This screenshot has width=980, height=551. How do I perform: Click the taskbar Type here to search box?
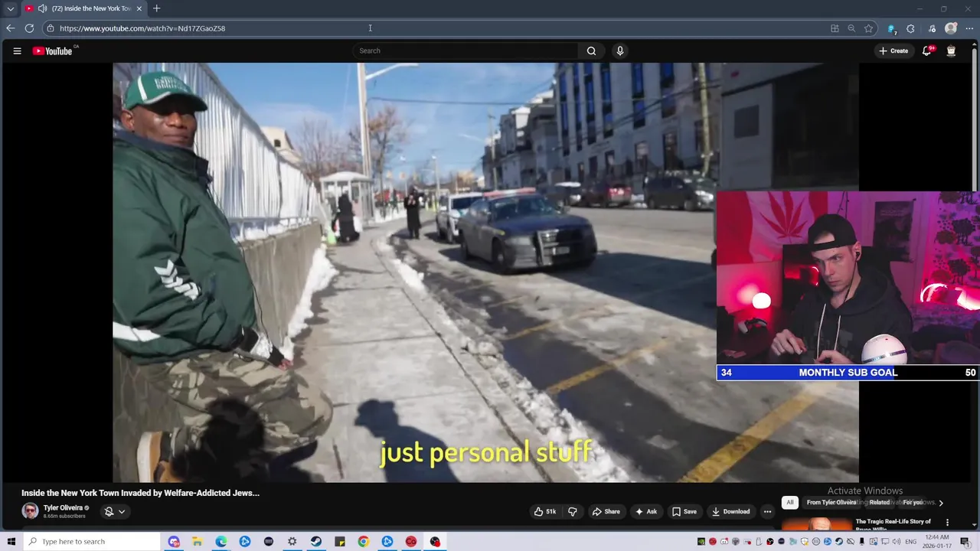(91, 542)
